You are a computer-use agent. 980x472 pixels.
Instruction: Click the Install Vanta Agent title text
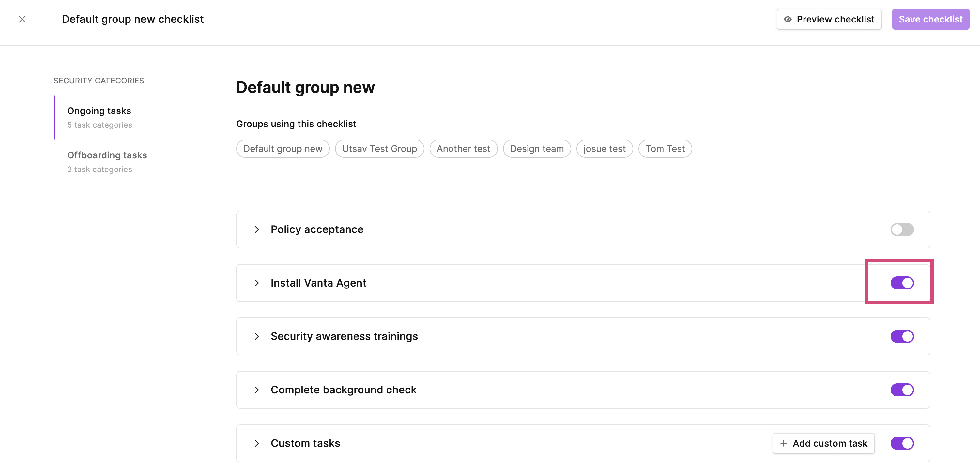point(318,283)
